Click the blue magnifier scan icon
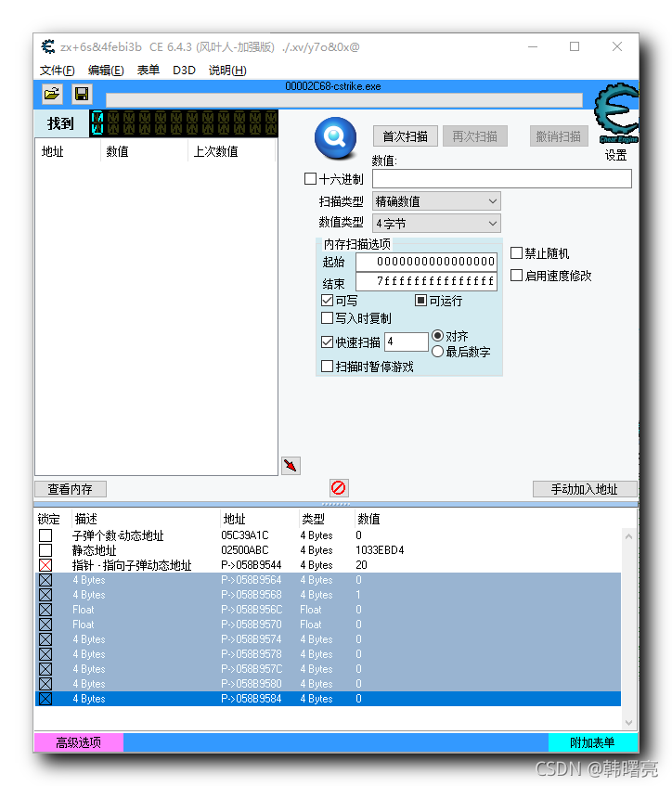Image resolution: width=672 pixels, height=786 pixels. click(x=335, y=136)
